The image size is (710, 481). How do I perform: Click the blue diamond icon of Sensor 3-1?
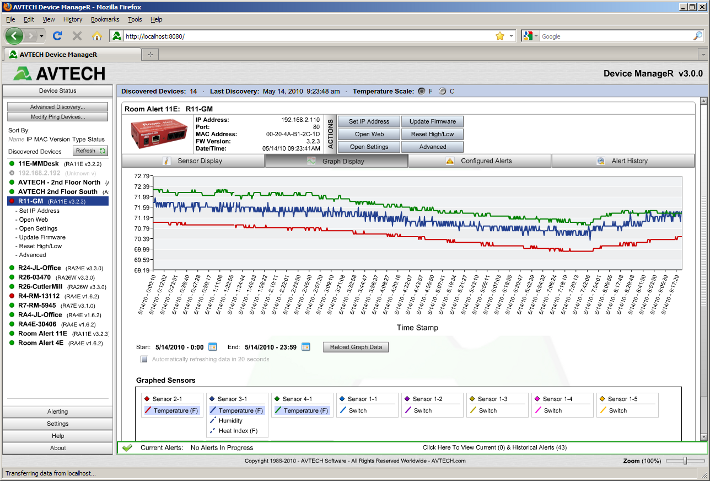tap(212, 399)
